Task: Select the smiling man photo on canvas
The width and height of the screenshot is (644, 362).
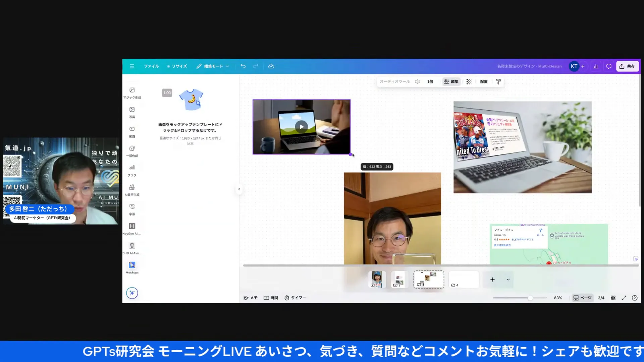Action: [392, 218]
